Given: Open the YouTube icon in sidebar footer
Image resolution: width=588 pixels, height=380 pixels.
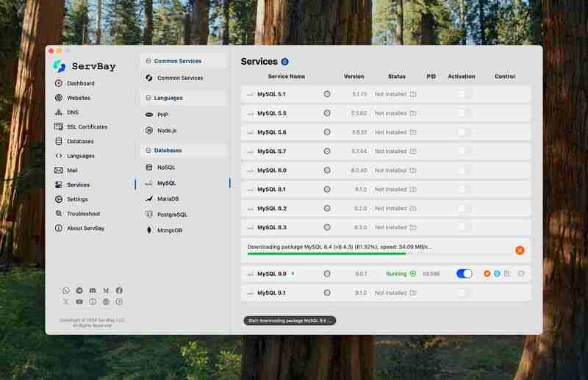Looking at the screenshot, I should [x=79, y=301].
